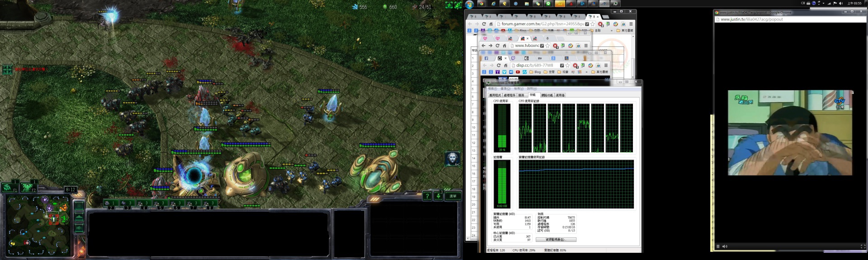Open the StarCraft game menu button
The width and height of the screenshot is (868, 260).
point(453,196)
